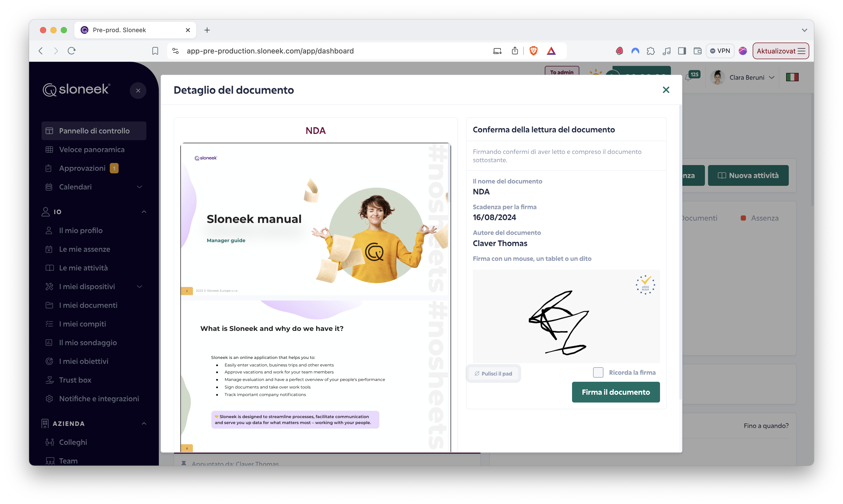Image resolution: width=843 pixels, height=504 pixels.
Task: Click the site settings icon in address bar
Action: [x=175, y=51]
